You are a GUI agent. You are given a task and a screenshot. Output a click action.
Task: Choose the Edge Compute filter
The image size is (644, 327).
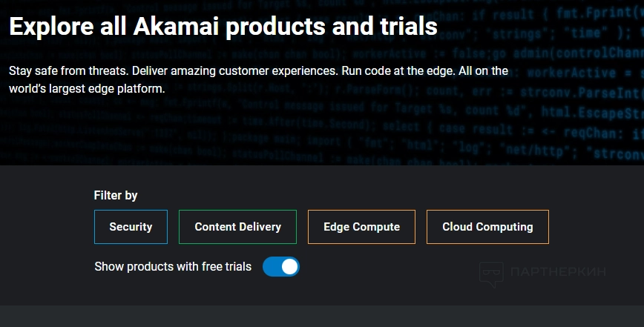(x=361, y=227)
